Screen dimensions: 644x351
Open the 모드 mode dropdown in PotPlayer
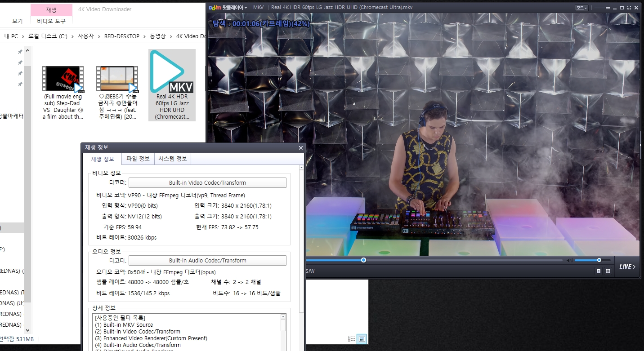(x=581, y=8)
